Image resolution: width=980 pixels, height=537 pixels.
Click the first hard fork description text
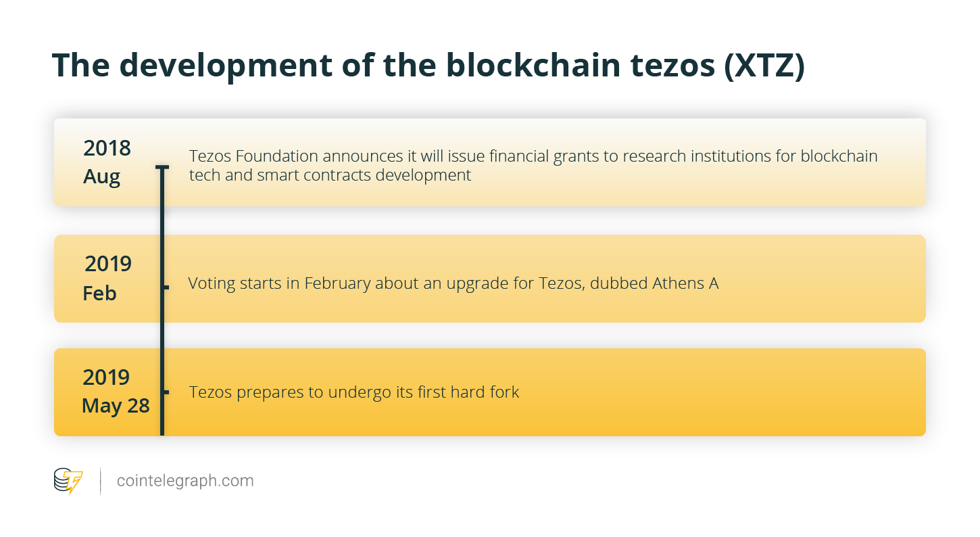354,392
